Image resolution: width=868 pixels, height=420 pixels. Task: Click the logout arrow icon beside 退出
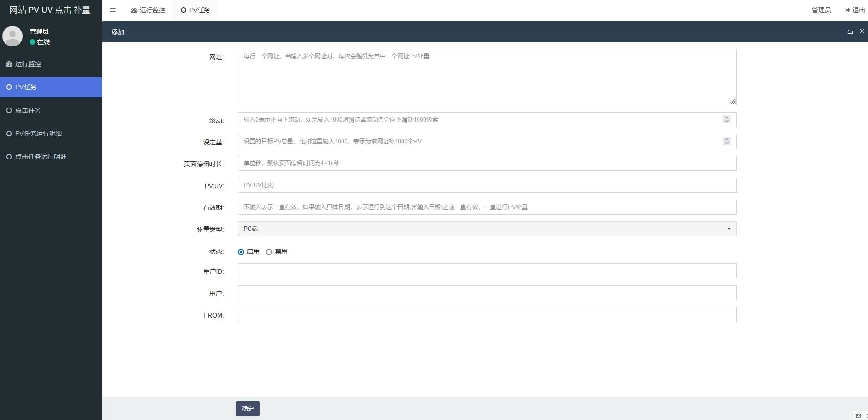point(847,10)
